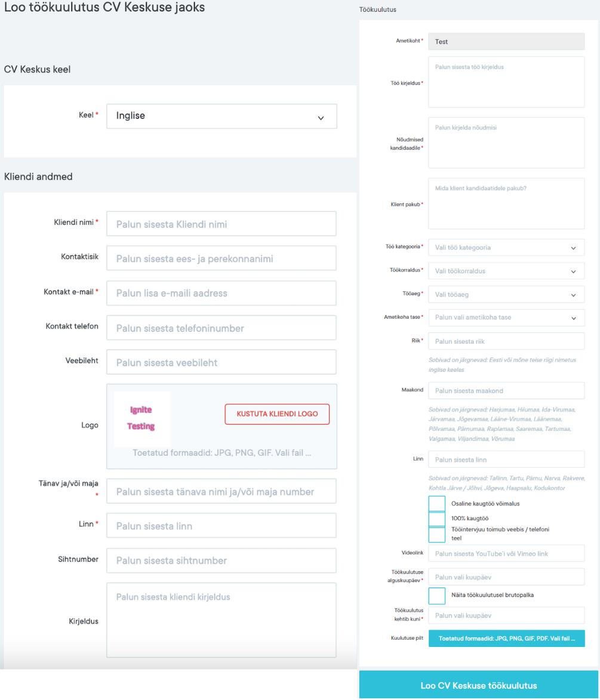Viewport: 600px width, 700px height.
Task: Click the Töö kirjeldus text area
Action: click(506, 82)
